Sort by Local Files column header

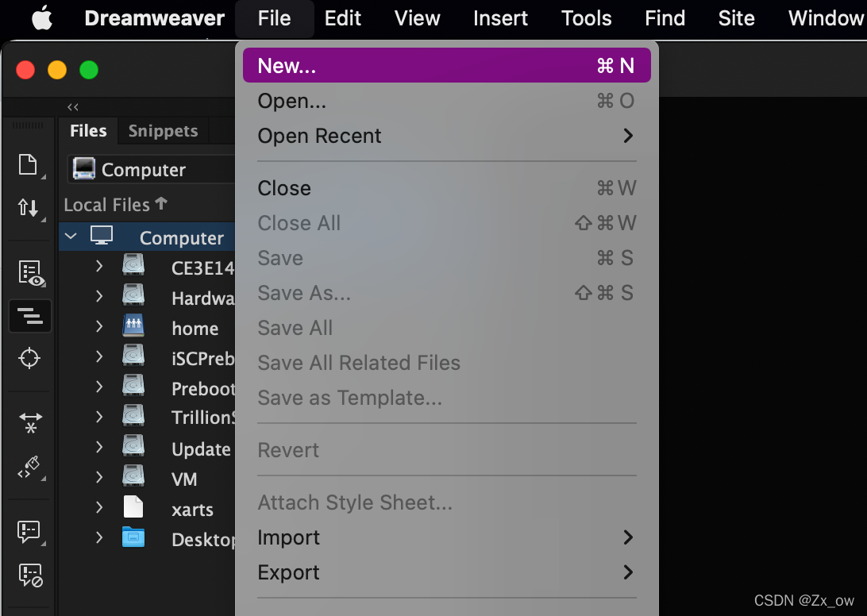pos(115,205)
